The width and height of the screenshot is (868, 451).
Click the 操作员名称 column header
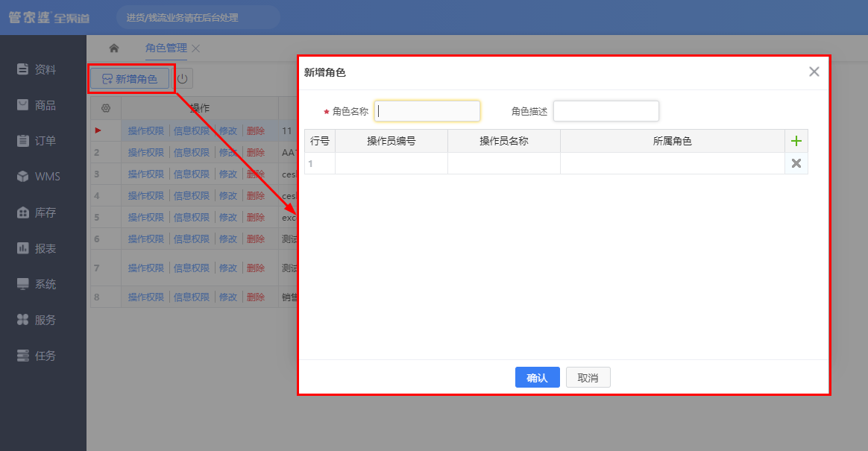[504, 141]
